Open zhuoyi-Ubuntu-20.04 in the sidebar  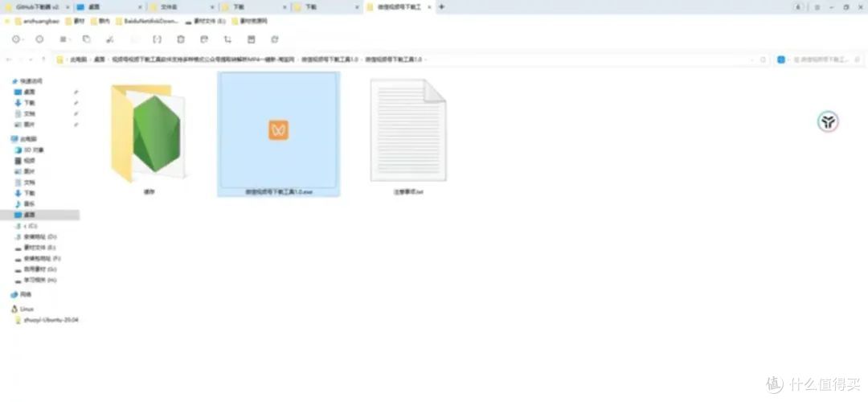coord(51,319)
